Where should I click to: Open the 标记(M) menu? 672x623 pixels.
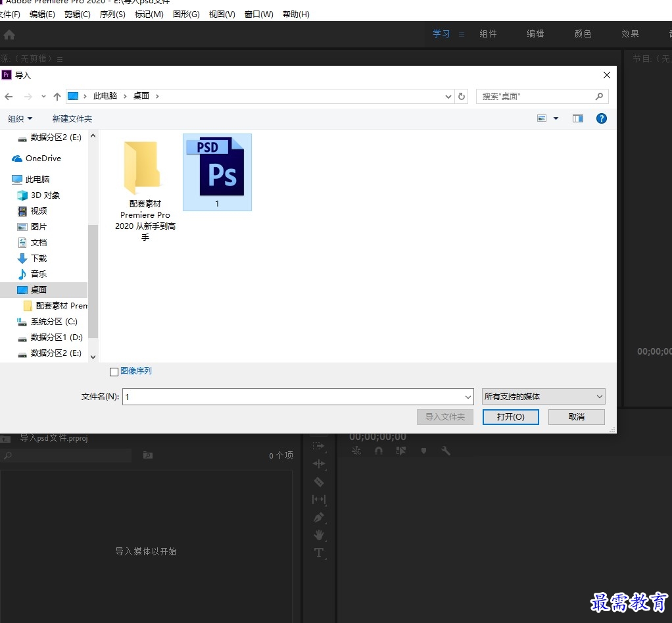pos(149,14)
